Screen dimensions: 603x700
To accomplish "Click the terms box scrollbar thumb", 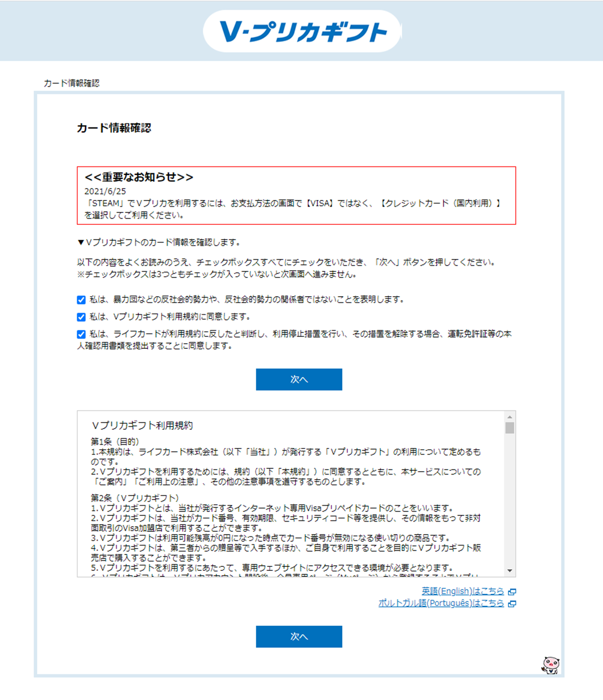I will coord(509,428).
